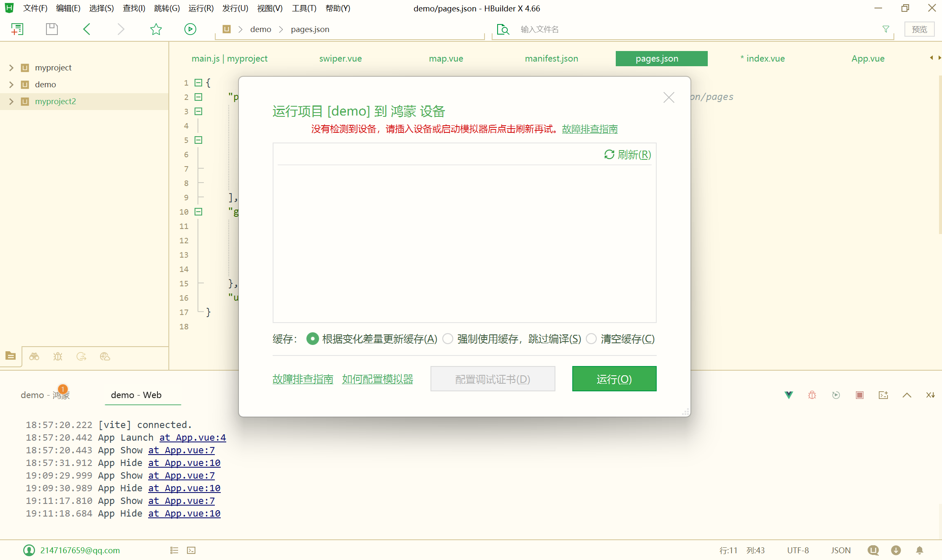942x560 pixels.
Task: Select clear cache radio option
Action: 591,339
